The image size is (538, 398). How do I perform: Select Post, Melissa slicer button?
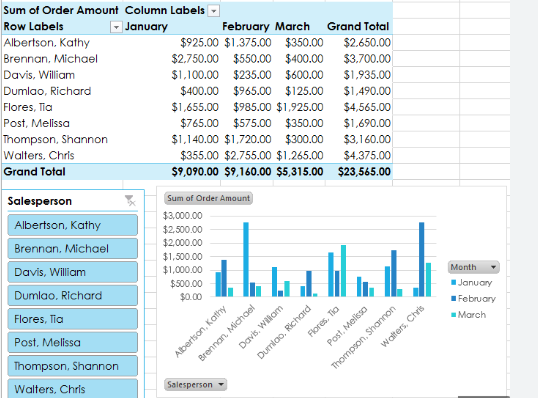73,342
